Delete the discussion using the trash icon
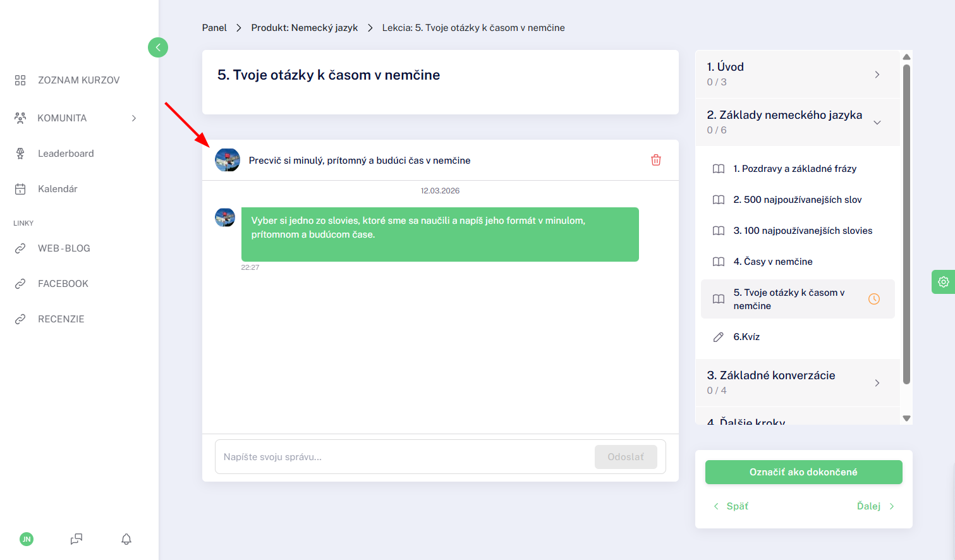955x560 pixels. [656, 160]
